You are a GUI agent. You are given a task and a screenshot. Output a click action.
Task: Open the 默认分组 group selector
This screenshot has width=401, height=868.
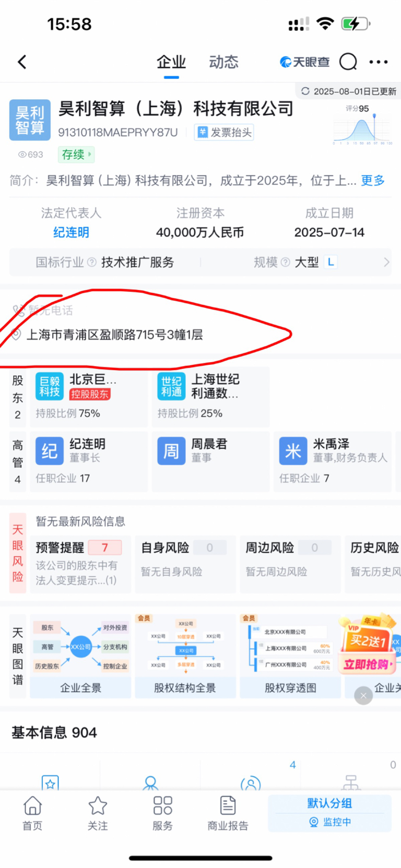click(329, 803)
